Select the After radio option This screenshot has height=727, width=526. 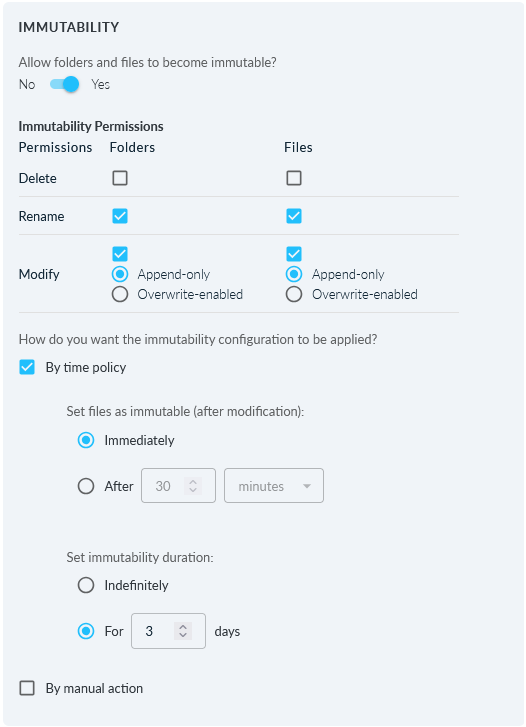tap(86, 486)
